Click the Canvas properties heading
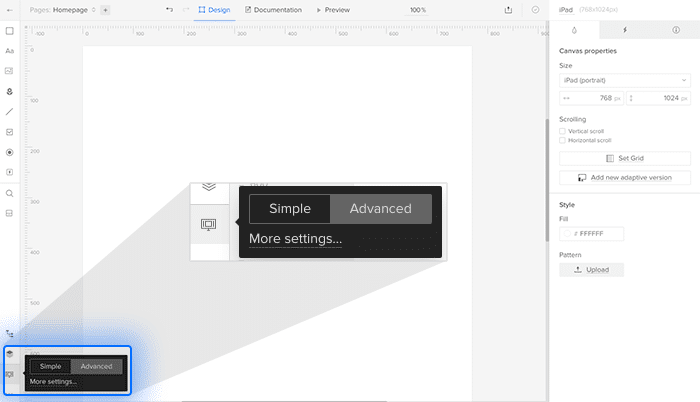The height and width of the screenshot is (402, 700). tap(588, 51)
